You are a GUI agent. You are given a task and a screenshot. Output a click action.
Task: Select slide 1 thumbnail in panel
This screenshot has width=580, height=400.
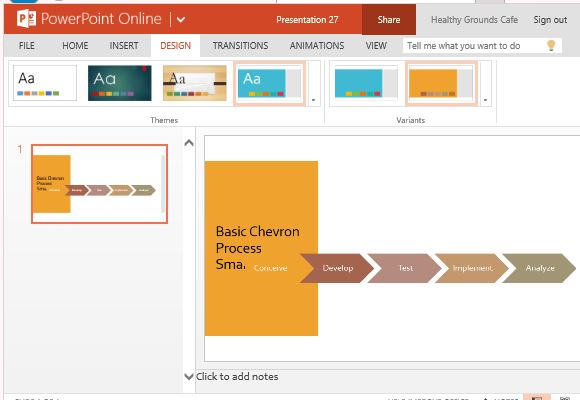click(100, 184)
